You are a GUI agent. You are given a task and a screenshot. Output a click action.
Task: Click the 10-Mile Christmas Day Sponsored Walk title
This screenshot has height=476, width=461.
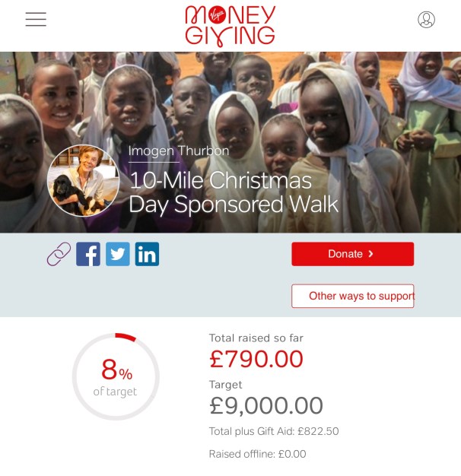pos(234,192)
